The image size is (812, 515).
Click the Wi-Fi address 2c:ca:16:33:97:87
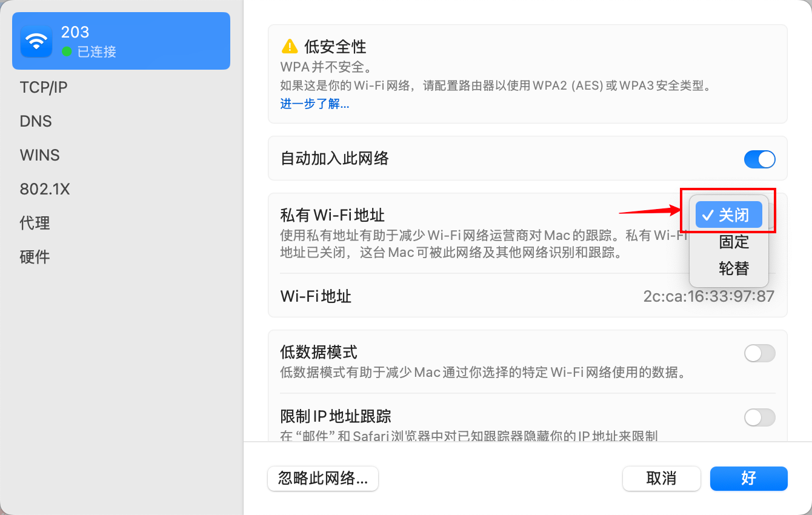[x=708, y=296]
